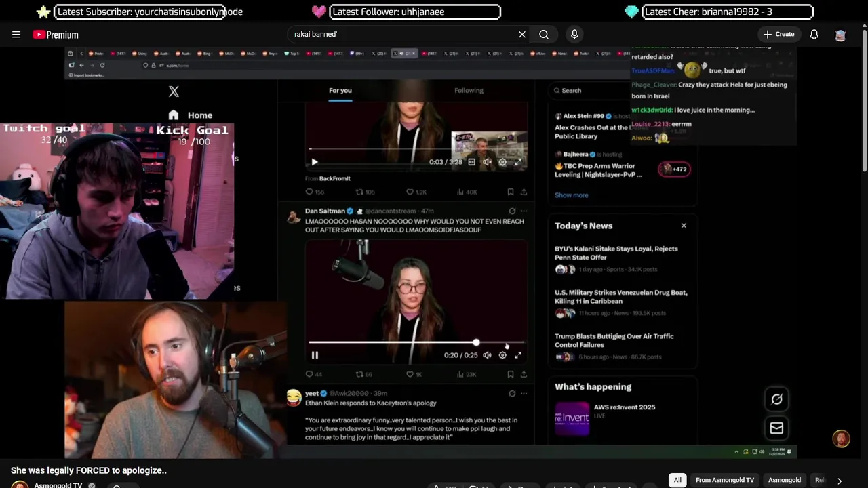
Task: Pause Dan Saltman's playing video
Action: [315, 355]
